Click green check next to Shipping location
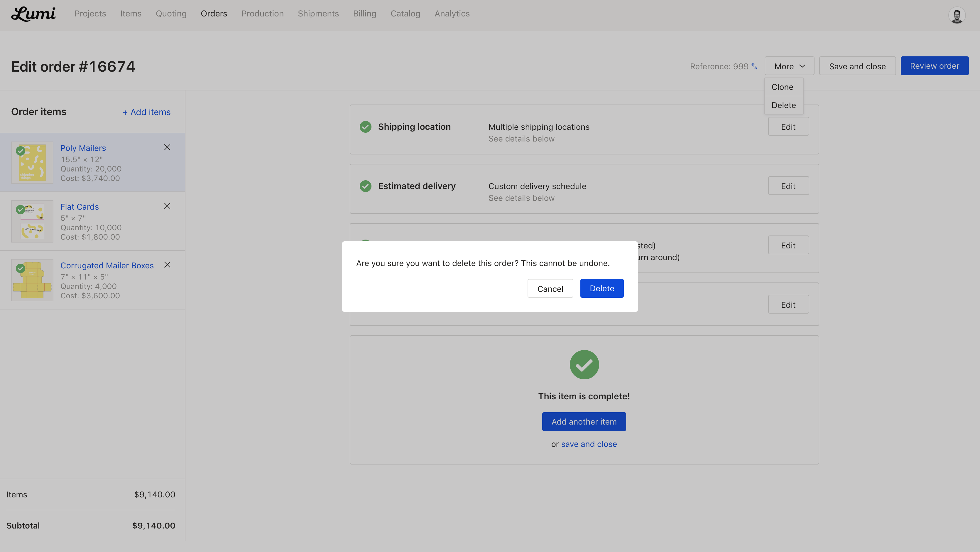Viewport: 980px width, 552px height. click(x=366, y=127)
